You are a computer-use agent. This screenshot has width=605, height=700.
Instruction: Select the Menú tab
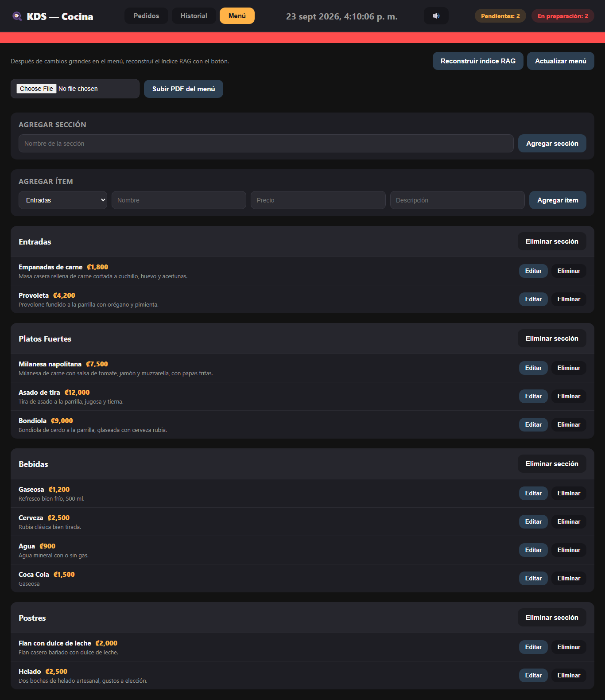237,16
